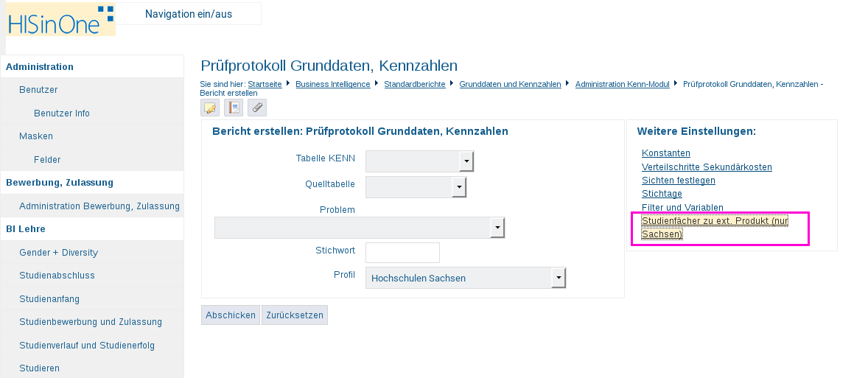Open the Profil dropdown arrow
This screenshot has width=868, height=378.
point(559,278)
